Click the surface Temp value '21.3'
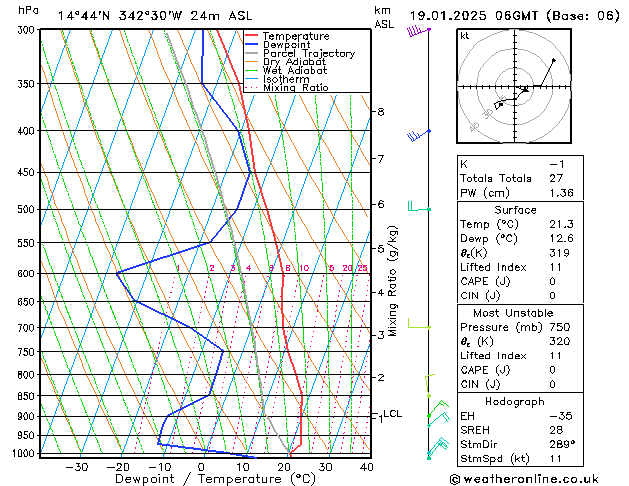This screenshot has width=629, height=486. [x=561, y=224]
